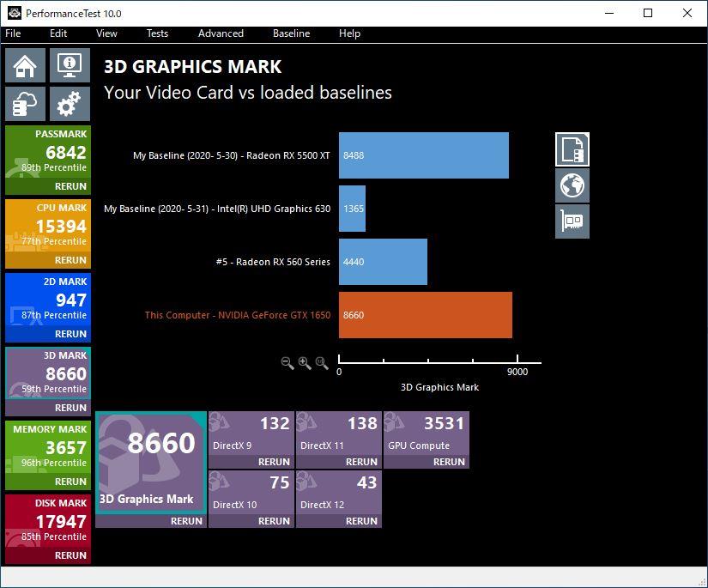708x588 pixels.
Task: Go to the Home dashboard icon
Action: click(x=25, y=65)
